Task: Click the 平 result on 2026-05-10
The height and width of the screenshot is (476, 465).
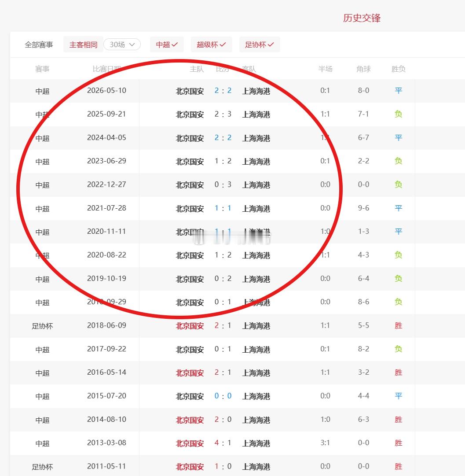Action: (398, 90)
